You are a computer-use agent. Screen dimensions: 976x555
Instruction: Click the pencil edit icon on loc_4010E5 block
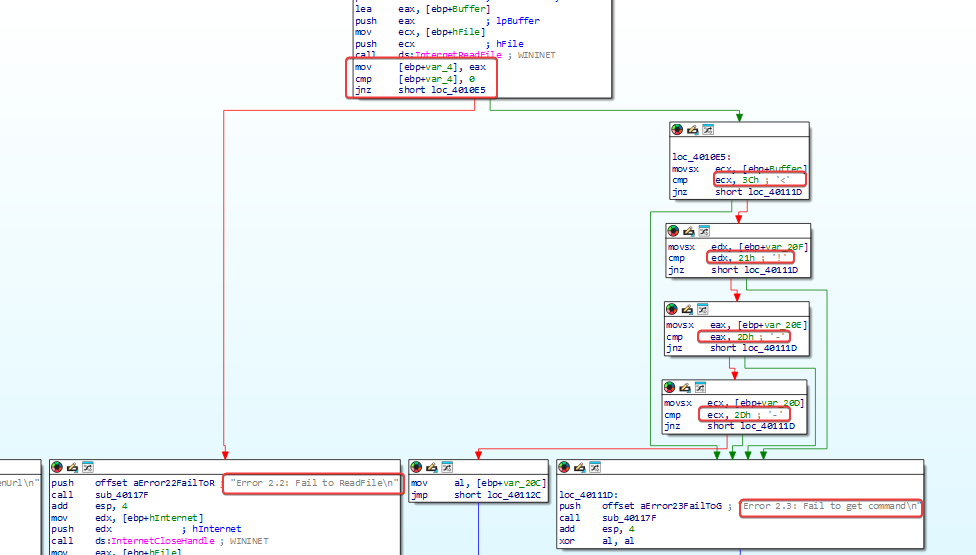pos(693,129)
